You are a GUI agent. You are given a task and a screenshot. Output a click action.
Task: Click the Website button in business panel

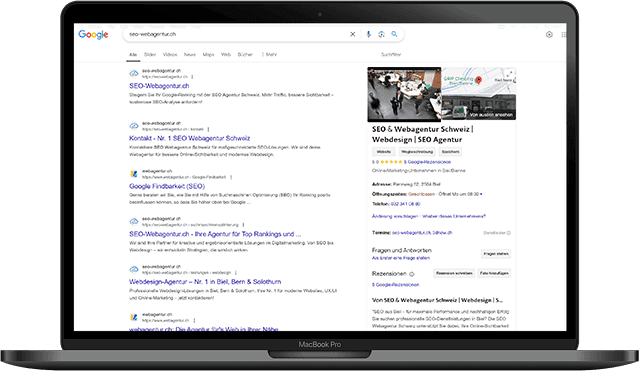tap(384, 152)
